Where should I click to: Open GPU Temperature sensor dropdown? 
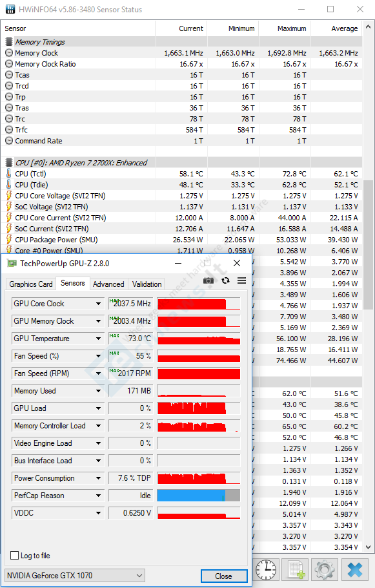tap(98, 338)
